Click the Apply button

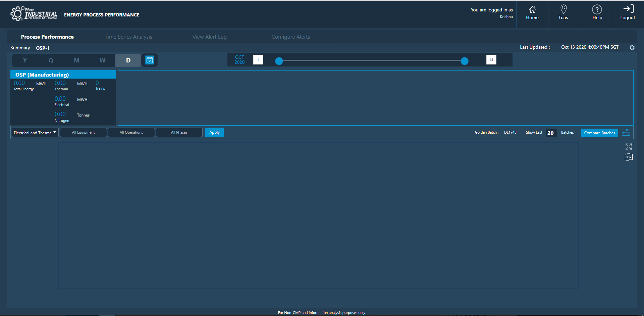(x=214, y=132)
